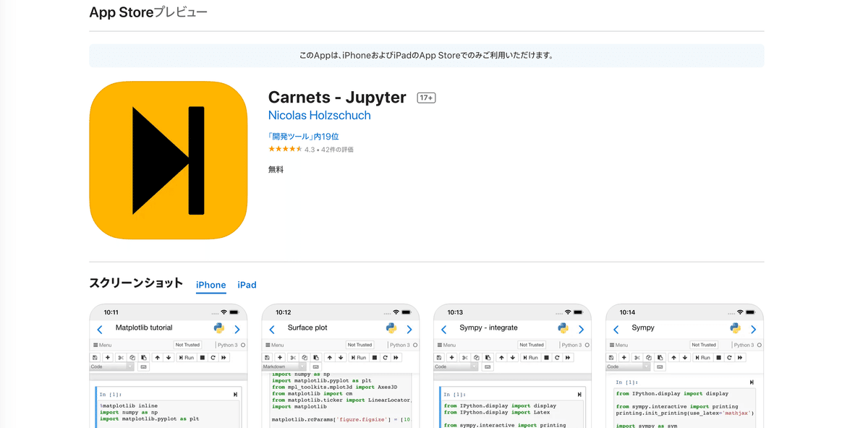Screen dimensions: 868x428
Task: Move cell down in Matplotlib tutorial screenshot
Action: click(169, 358)
